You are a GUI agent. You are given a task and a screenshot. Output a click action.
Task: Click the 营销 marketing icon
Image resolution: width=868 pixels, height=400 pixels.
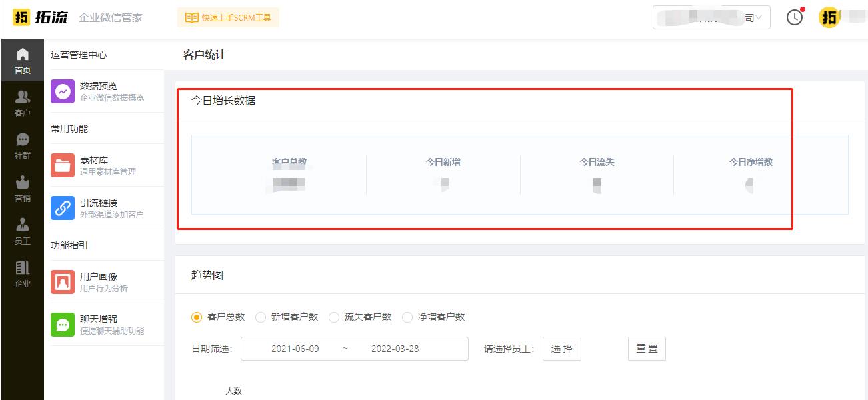22,183
